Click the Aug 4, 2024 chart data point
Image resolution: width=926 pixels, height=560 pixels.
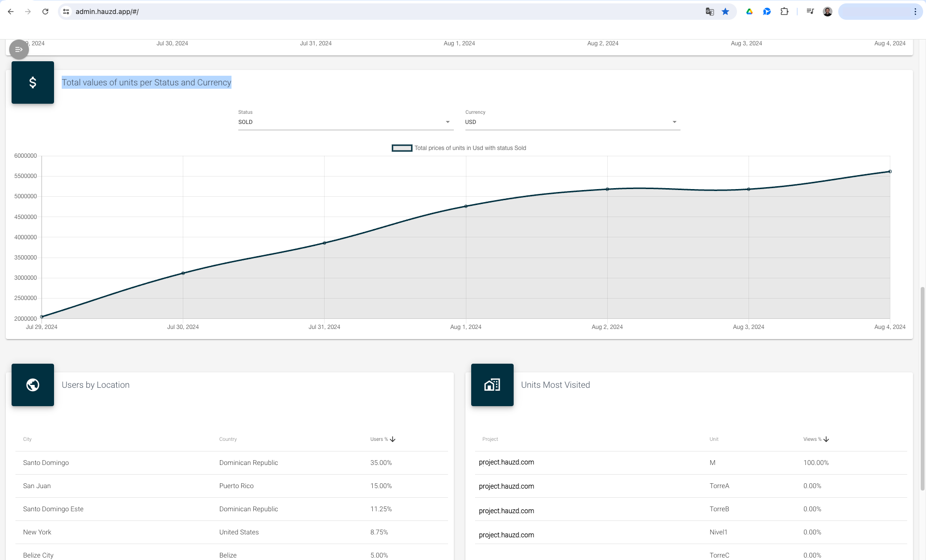pos(890,172)
